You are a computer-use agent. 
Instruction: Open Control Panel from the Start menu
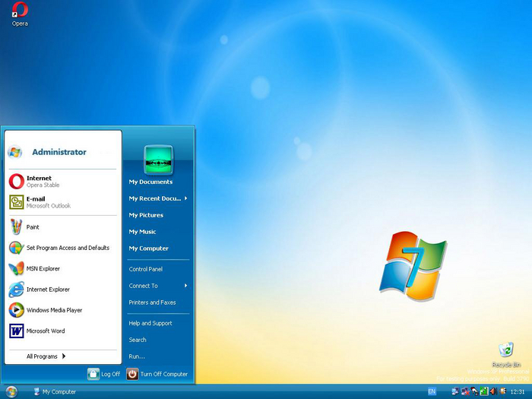coord(145,269)
